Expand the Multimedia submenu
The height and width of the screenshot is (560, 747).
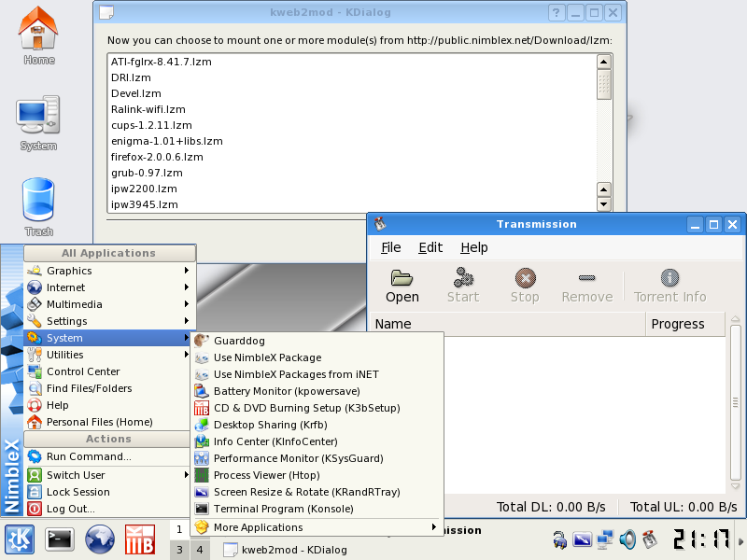109,304
